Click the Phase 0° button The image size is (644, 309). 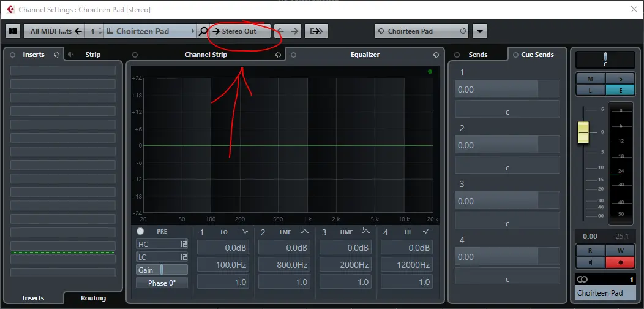162,283
